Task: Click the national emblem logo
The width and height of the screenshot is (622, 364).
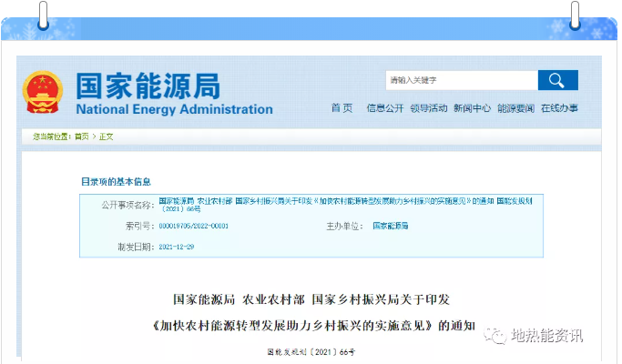Action: coord(43,94)
